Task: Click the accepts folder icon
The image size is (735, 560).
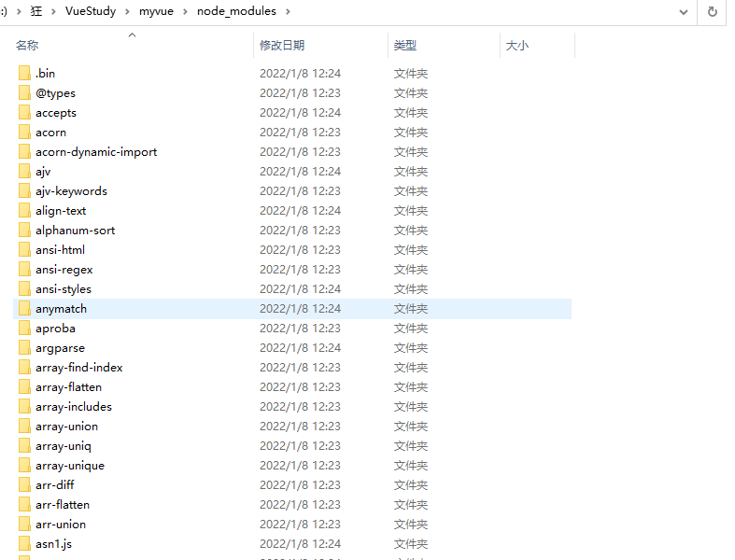Action: (25, 113)
